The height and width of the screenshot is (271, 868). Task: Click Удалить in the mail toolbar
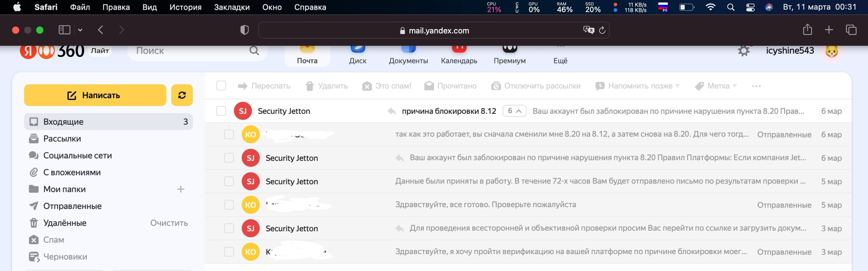327,86
